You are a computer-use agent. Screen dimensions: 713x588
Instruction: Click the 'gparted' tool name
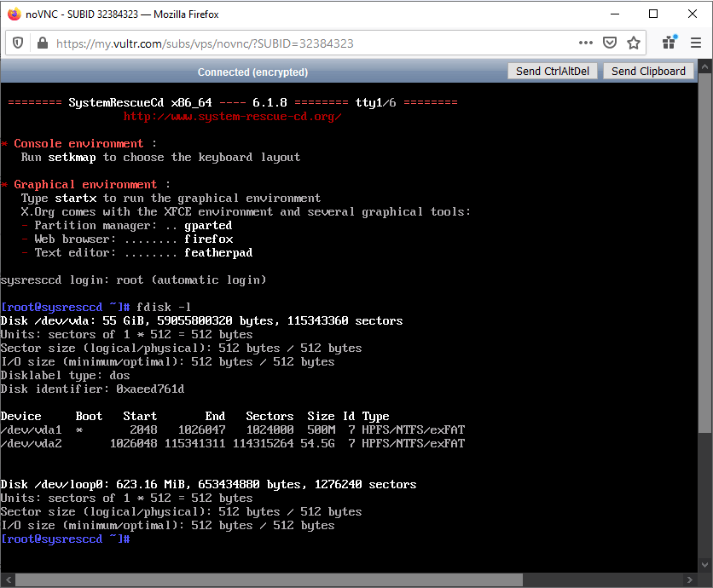click(x=208, y=226)
